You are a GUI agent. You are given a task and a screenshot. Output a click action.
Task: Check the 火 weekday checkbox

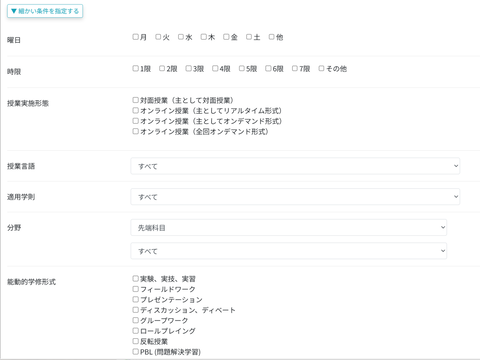[158, 37]
